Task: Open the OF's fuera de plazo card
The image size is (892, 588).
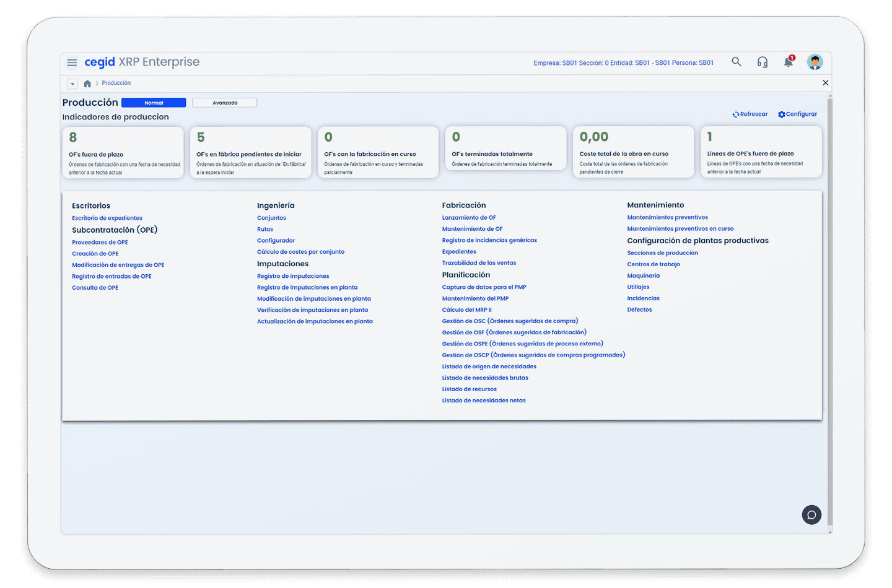Action: [123, 153]
